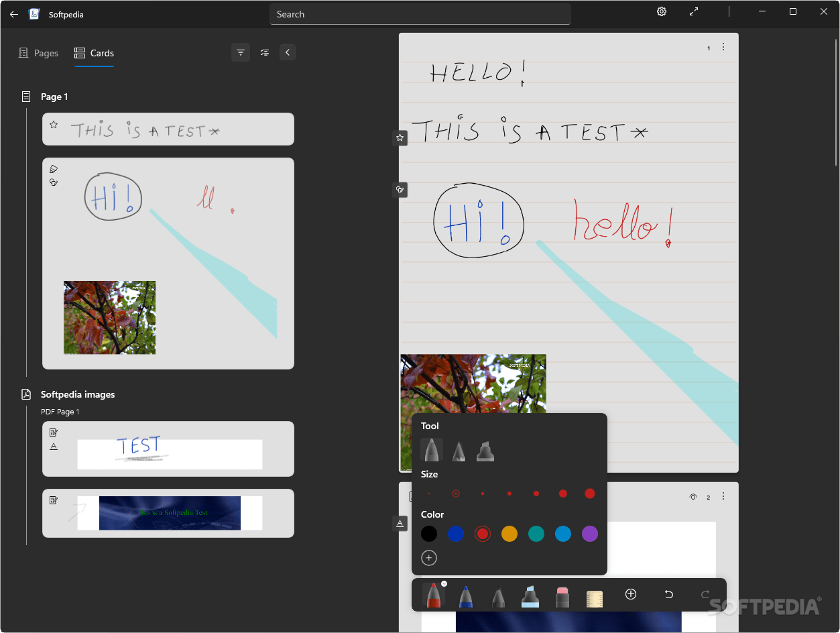Image resolution: width=840 pixels, height=633 pixels.
Task: Switch to the Pages tab
Action: point(38,52)
